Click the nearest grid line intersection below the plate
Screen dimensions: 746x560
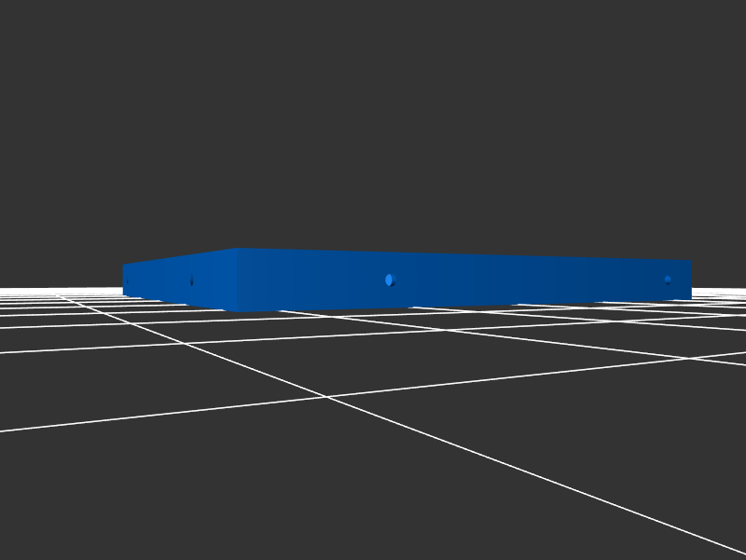click(x=325, y=397)
